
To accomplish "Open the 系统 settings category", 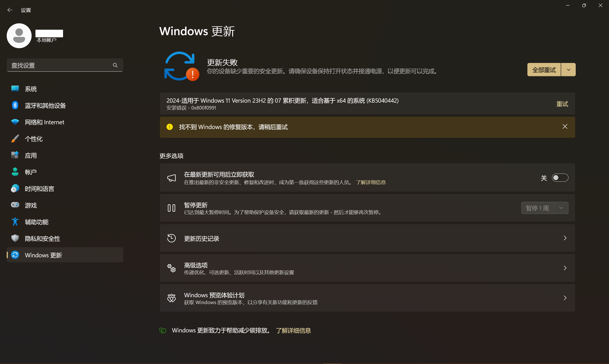I will (65, 89).
